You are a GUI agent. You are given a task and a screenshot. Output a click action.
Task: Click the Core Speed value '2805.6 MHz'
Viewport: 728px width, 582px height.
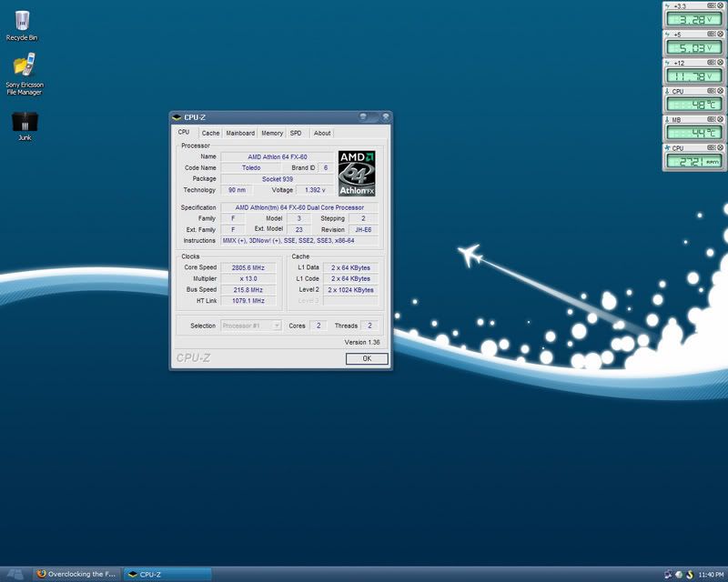pos(248,267)
